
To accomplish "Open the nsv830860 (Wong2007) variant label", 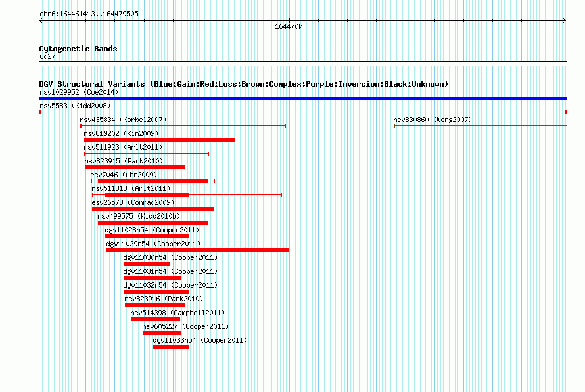I will click(x=433, y=120).
